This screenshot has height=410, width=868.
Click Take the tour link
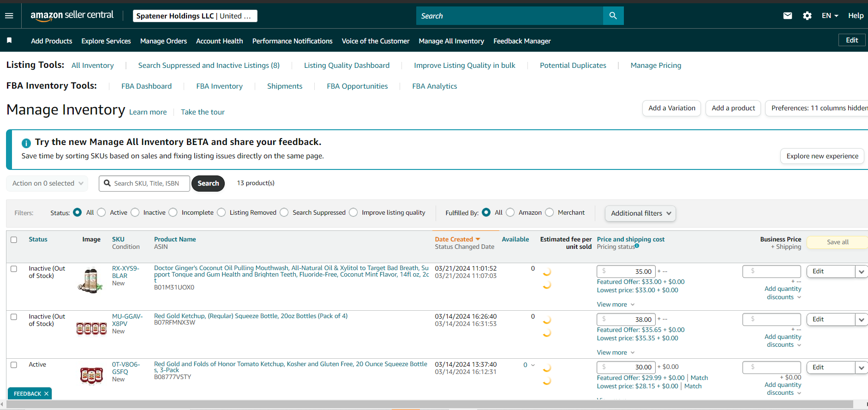(x=203, y=112)
